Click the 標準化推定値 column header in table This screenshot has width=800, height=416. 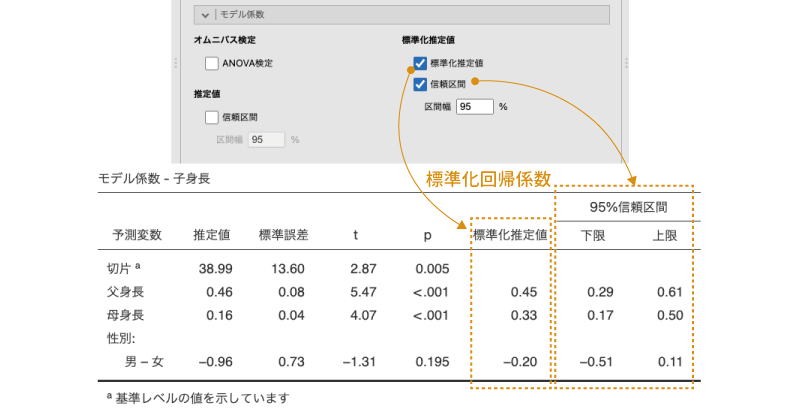coord(510,236)
